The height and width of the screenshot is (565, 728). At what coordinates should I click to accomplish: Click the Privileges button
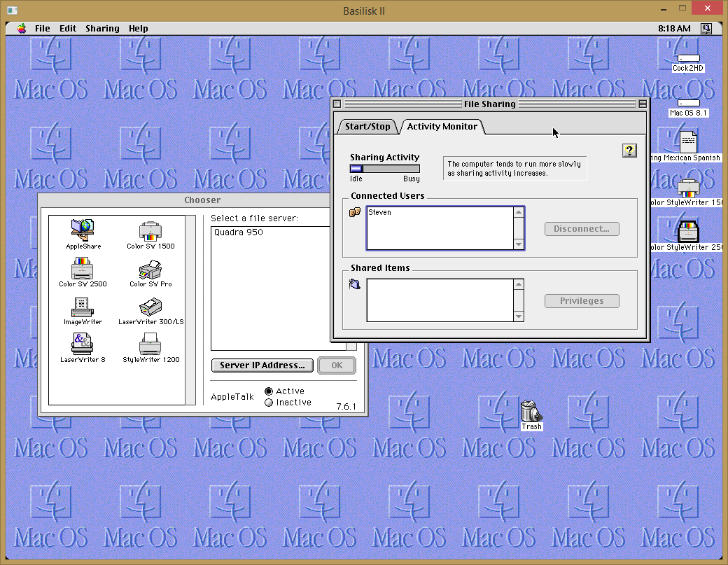582,301
